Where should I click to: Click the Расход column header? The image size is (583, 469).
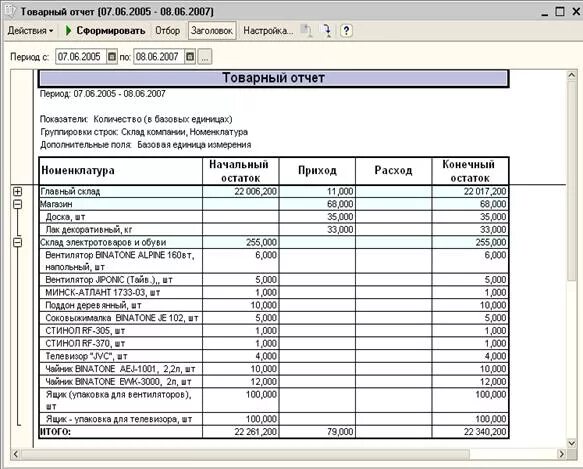click(393, 171)
